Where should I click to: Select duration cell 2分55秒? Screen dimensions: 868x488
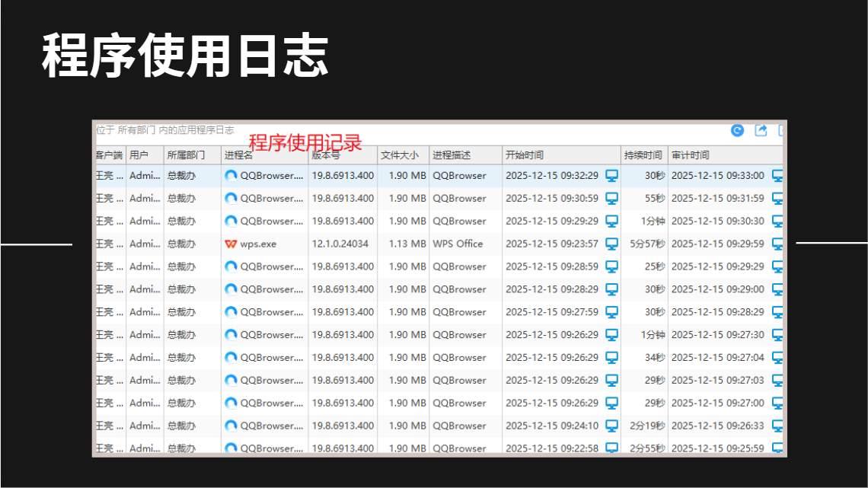pos(647,448)
